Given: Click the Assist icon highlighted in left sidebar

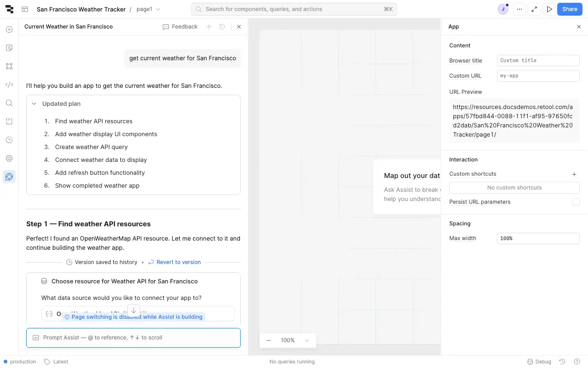Looking at the screenshot, I should [9, 177].
